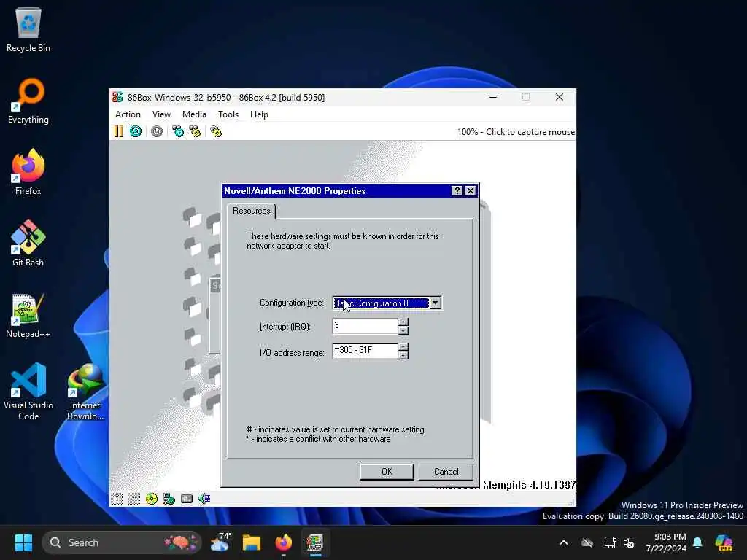Click the network status icon

[169, 499]
